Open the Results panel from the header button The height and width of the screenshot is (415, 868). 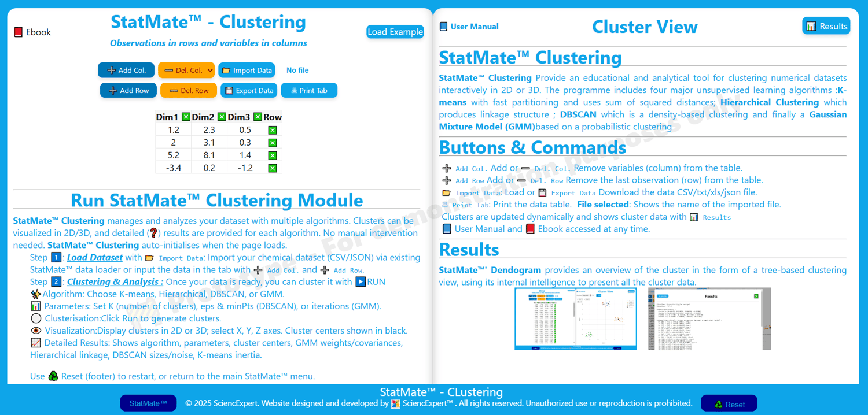pos(826,26)
